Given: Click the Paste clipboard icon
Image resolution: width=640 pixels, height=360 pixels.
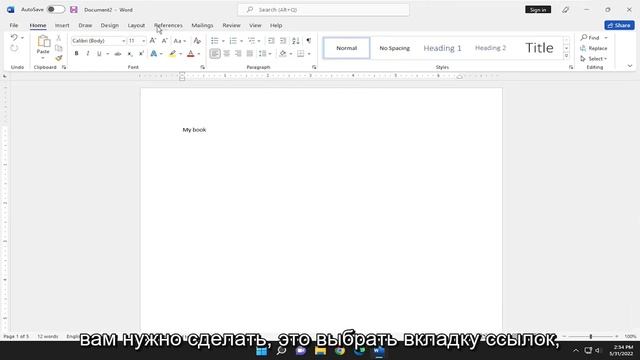Looking at the screenshot, I should click(x=43, y=42).
